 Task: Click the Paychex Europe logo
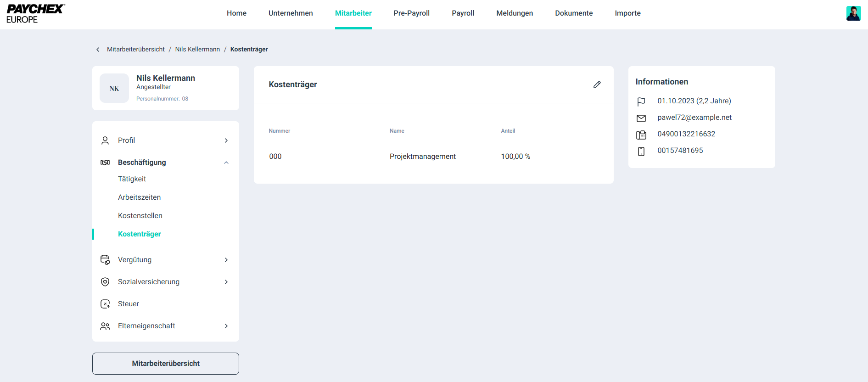tap(35, 14)
